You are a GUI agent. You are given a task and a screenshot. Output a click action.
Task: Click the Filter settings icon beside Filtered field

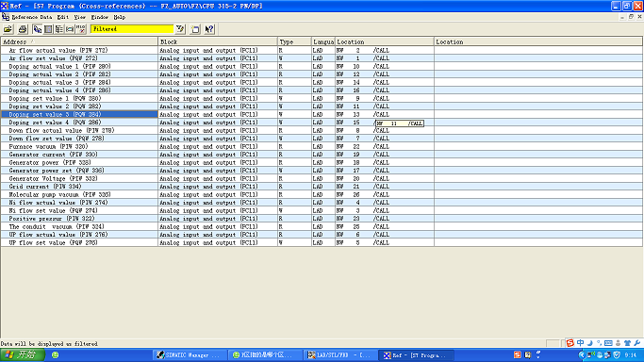180,29
